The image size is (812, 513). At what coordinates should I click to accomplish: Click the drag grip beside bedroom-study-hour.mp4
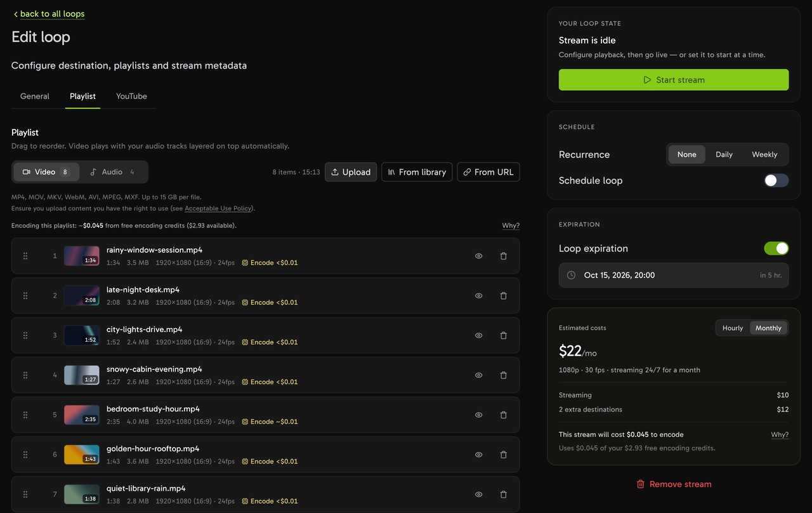pyautogui.click(x=25, y=415)
